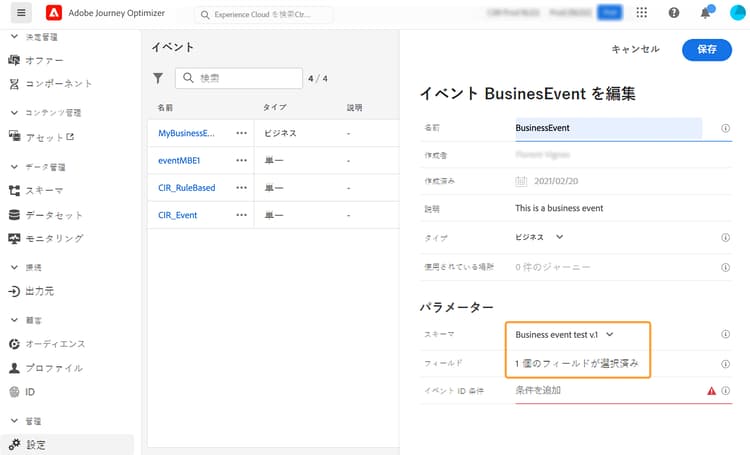Click the Adobe logo icon
Image resolution: width=750 pixels, height=455 pixels.
(54, 13)
